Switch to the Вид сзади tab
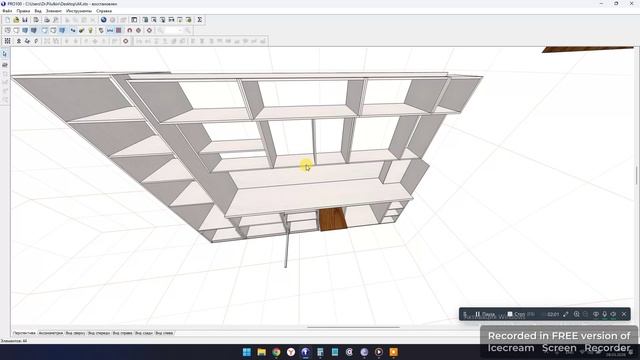 click(x=144, y=333)
